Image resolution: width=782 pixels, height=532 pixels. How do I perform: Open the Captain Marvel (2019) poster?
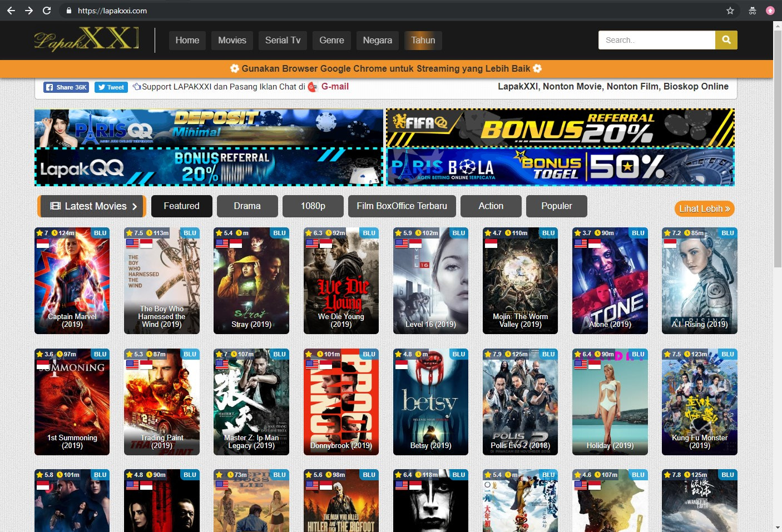[72, 281]
